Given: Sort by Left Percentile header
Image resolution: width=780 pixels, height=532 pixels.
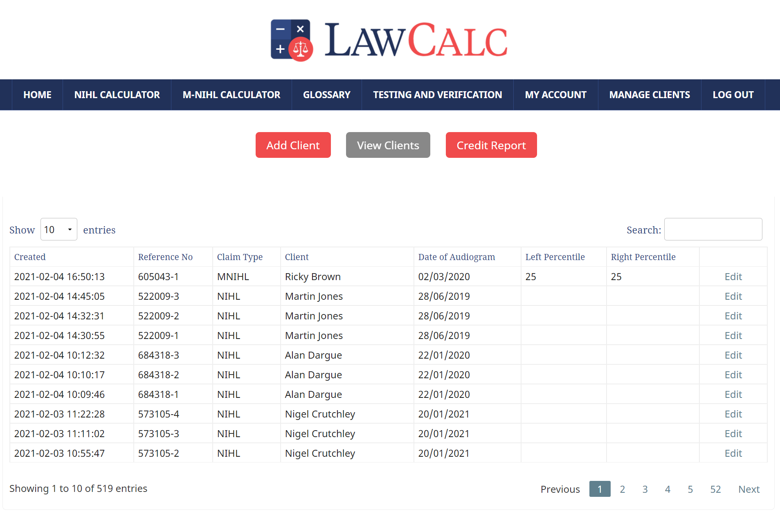Looking at the screenshot, I should pos(564,257).
